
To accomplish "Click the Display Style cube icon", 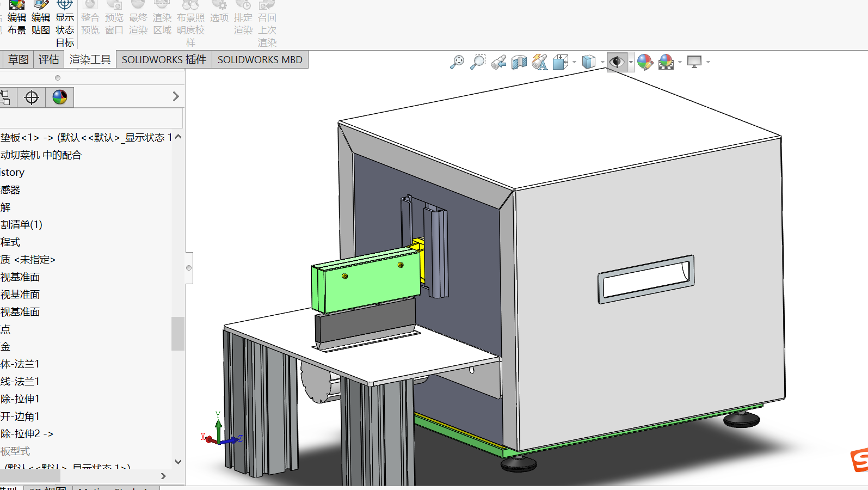I will coord(589,62).
